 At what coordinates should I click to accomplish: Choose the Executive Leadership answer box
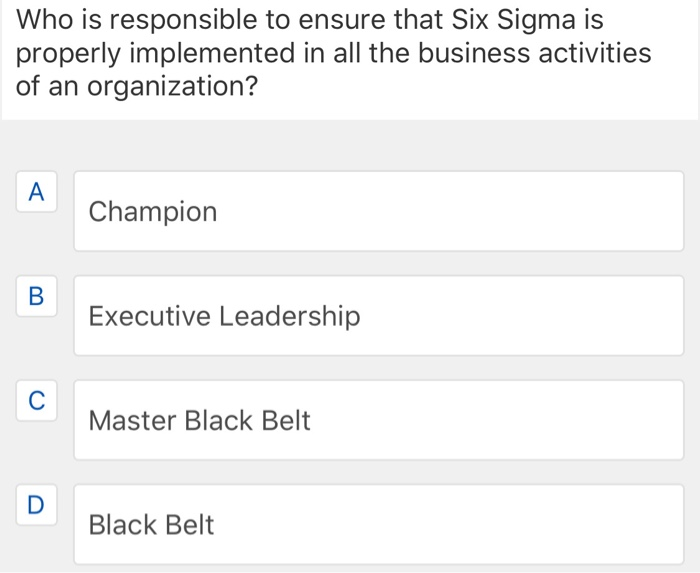378,316
